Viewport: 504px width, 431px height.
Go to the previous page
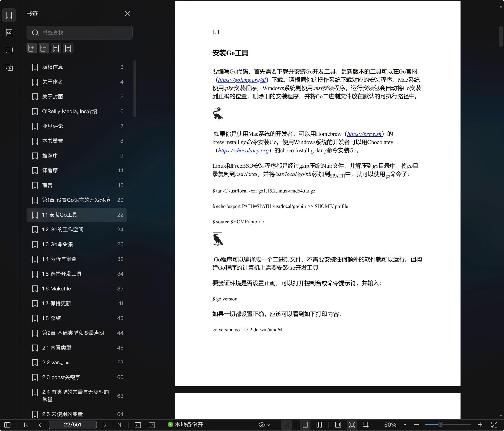(40, 425)
